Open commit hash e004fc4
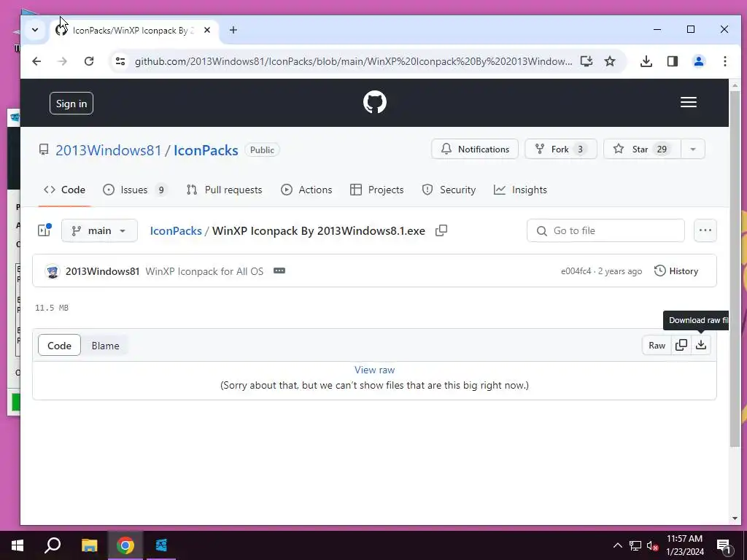Image resolution: width=747 pixels, height=560 pixels. point(576,271)
